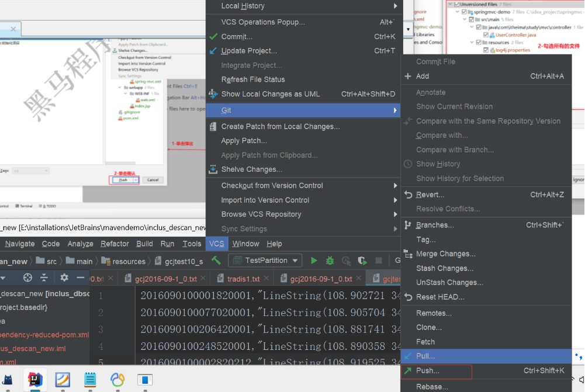Screen dimensions: 585x392
Task: Click the blue Pull arrow icon
Action: click(408, 356)
